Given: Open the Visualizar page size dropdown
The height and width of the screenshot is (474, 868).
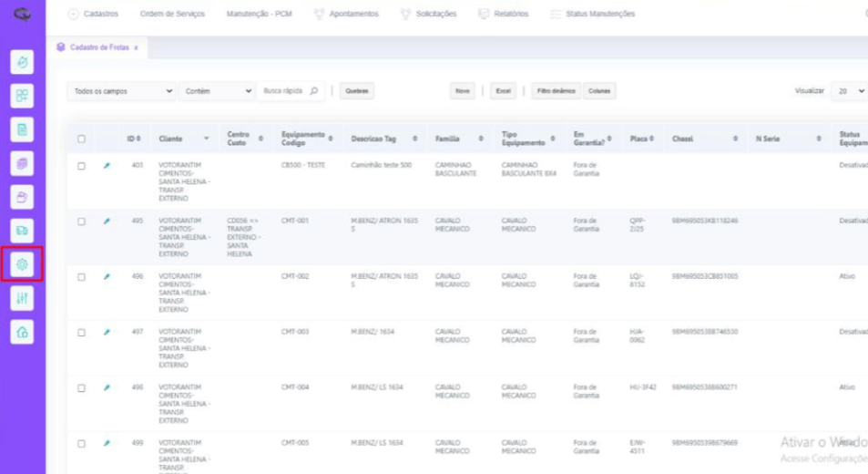Looking at the screenshot, I should [x=852, y=91].
